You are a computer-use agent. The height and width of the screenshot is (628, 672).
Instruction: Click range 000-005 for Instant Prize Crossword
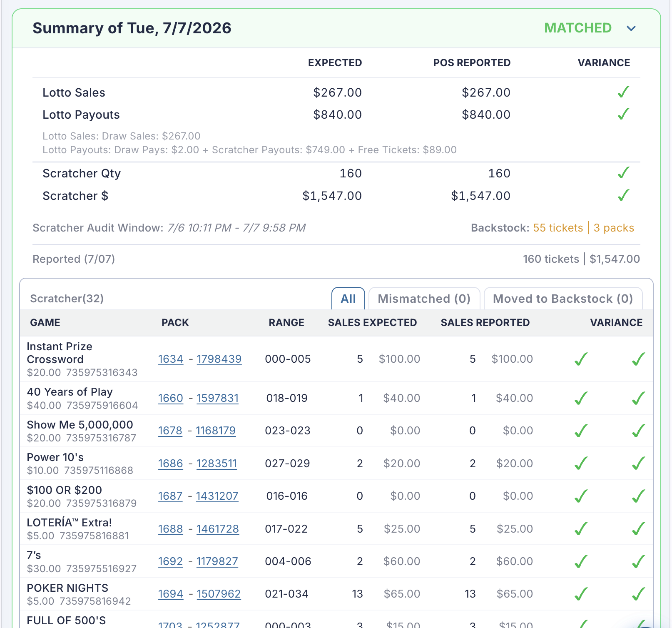[288, 359]
